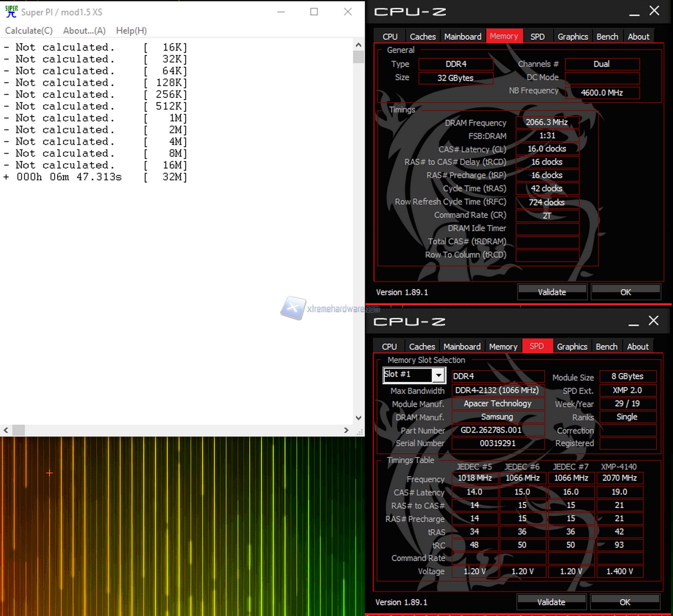Image resolution: width=673 pixels, height=616 pixels.
Task: Open the Help(H) menu
Action: (131, 30)
